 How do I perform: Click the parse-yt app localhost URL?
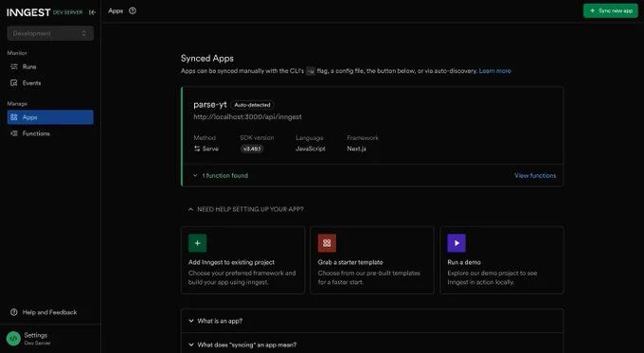(248, 117)
